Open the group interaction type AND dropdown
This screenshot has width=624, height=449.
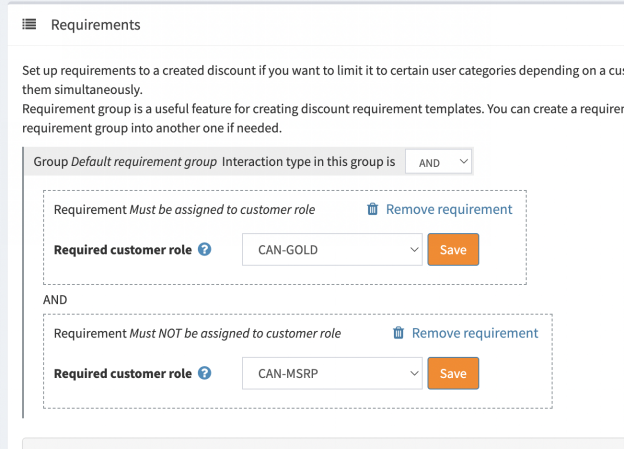pos(438,162)
